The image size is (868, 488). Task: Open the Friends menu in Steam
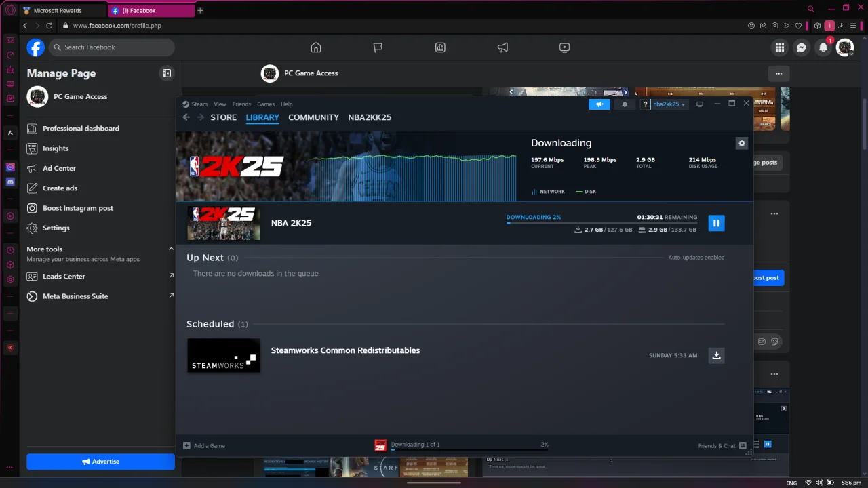pyautogui.click(x=241, y=104)
